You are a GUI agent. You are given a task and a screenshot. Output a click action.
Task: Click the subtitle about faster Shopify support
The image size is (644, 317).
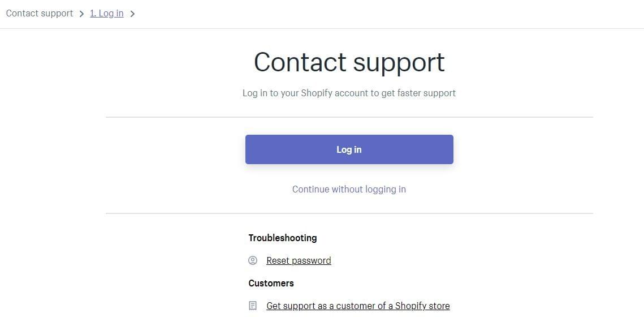pos(349,93)
